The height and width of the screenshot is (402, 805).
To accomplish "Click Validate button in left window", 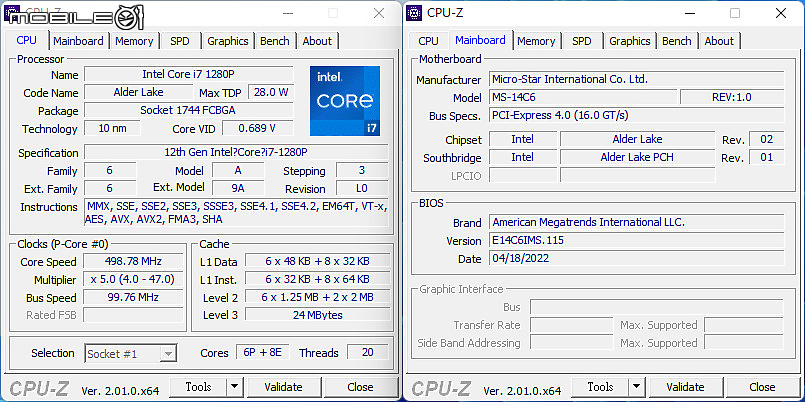I will [283, 387].
